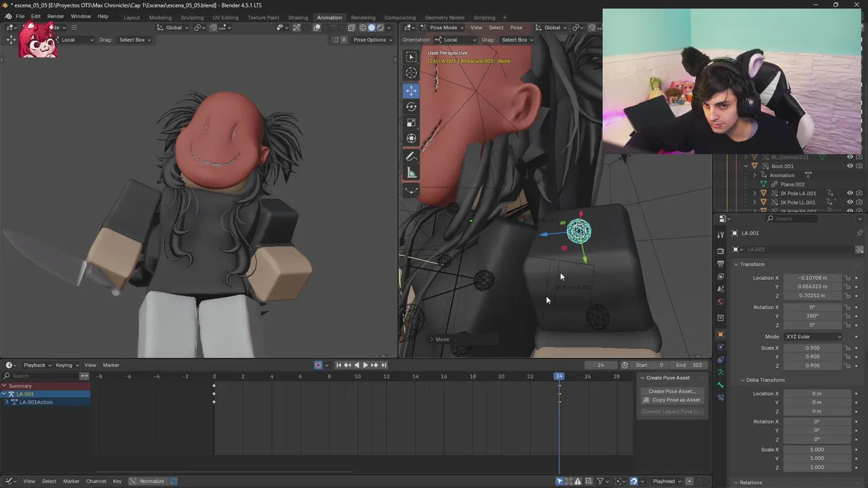Click the End frame 302 field
Image resolution: width=868 pixels, height=488 pixels.
point(690,365)
